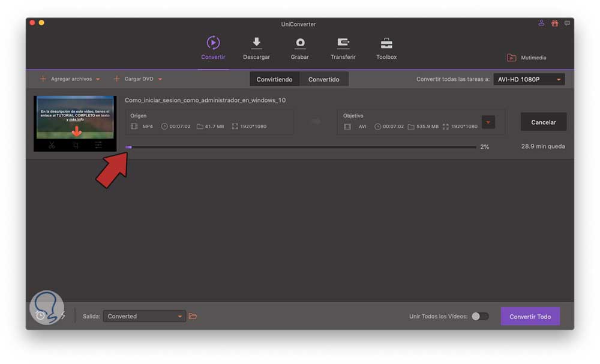Switch to the Convertido tab
Screen dimensions: 600x364
324,79
